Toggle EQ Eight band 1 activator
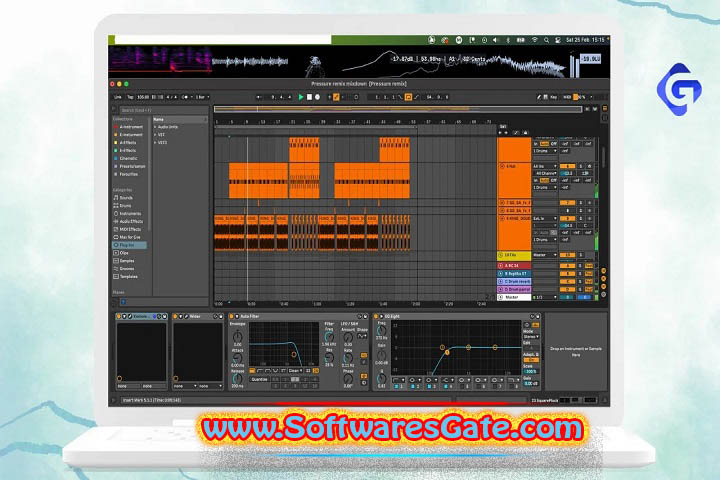Image resolution: width=720 pixels, height=480 pixels. click(x=397, y=387)
